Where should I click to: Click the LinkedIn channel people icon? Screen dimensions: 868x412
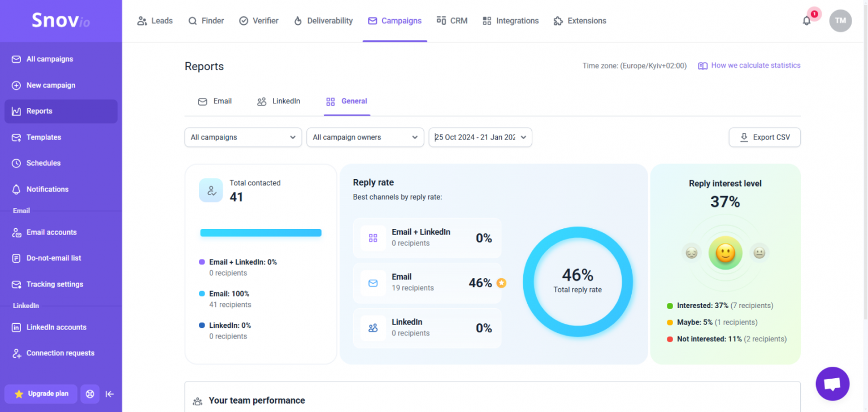pos(373,328)
